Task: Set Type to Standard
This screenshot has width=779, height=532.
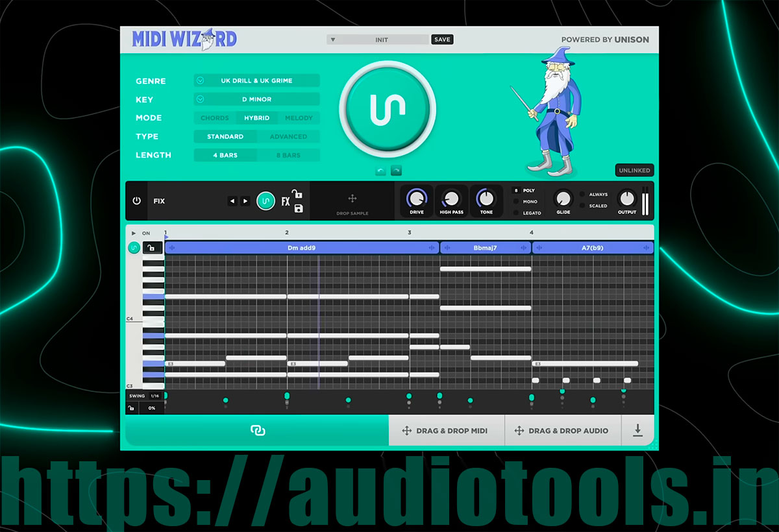Action: [225, 137]
